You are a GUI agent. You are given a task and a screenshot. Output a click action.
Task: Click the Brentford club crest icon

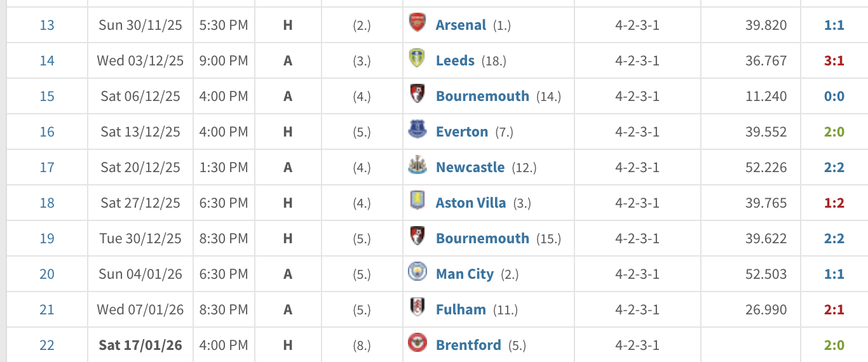tap(417, 344)
